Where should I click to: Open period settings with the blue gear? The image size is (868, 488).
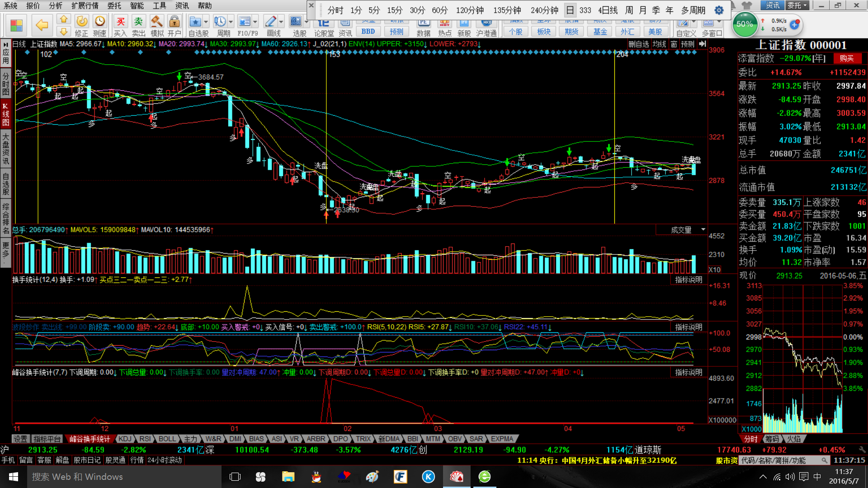point(719,10)
